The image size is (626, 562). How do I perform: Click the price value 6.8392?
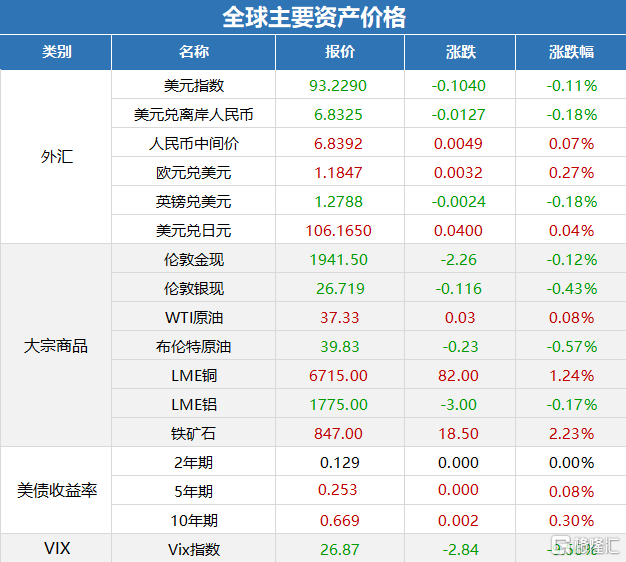click(x=338, y=144)
